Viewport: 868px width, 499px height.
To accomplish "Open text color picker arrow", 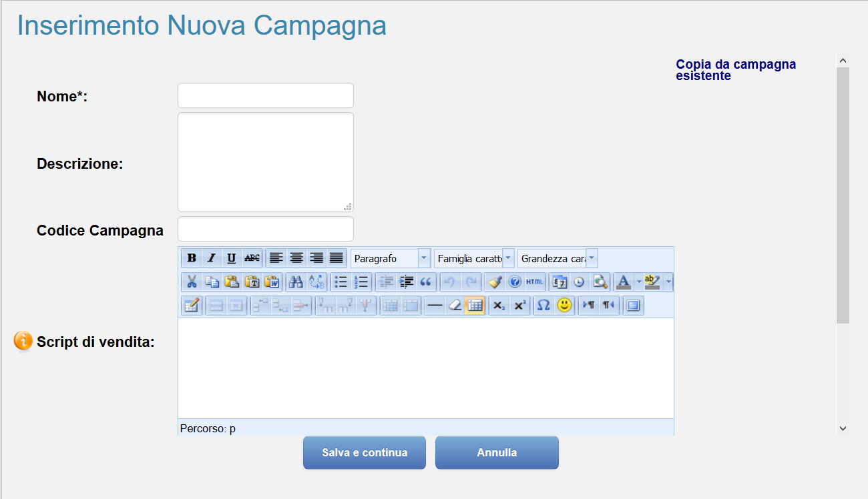I will (x=639, y=282).
